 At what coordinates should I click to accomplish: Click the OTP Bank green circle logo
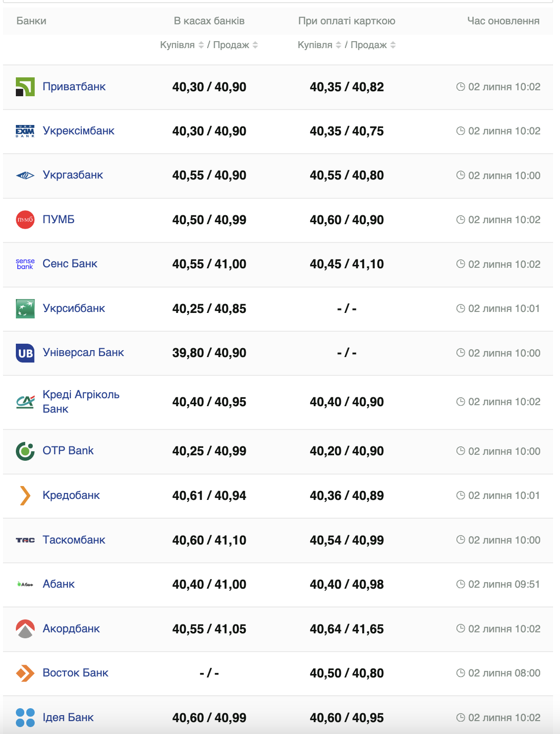tap(25, 451)
